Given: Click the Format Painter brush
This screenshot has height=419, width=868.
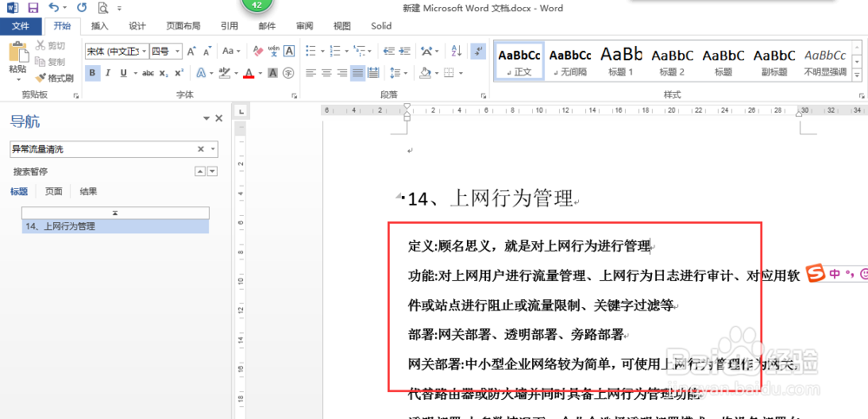Looking at the screenshot, I should (54, 78).
